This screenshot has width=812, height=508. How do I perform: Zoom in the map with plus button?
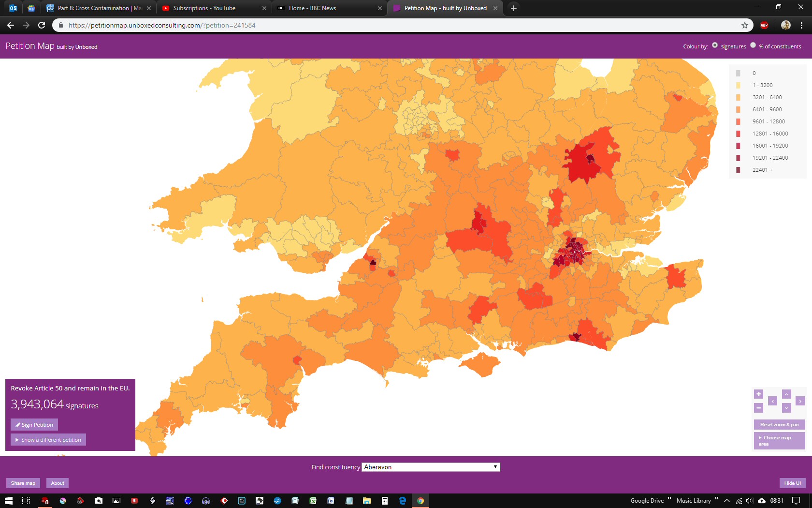pyautogui.click(x=758, y=394)
